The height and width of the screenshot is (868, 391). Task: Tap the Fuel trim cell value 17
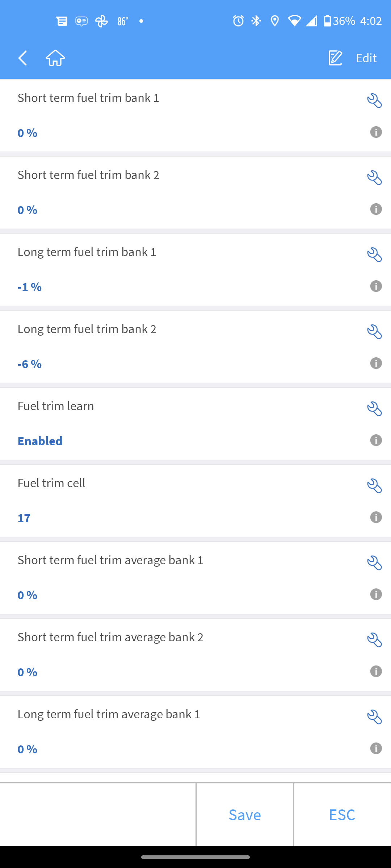(24, 518)
